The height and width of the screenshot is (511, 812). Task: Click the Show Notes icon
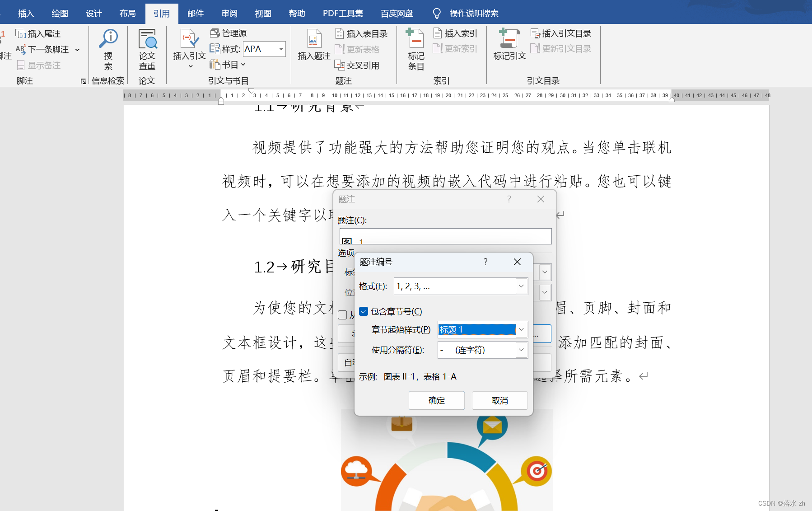click(20, 65)
